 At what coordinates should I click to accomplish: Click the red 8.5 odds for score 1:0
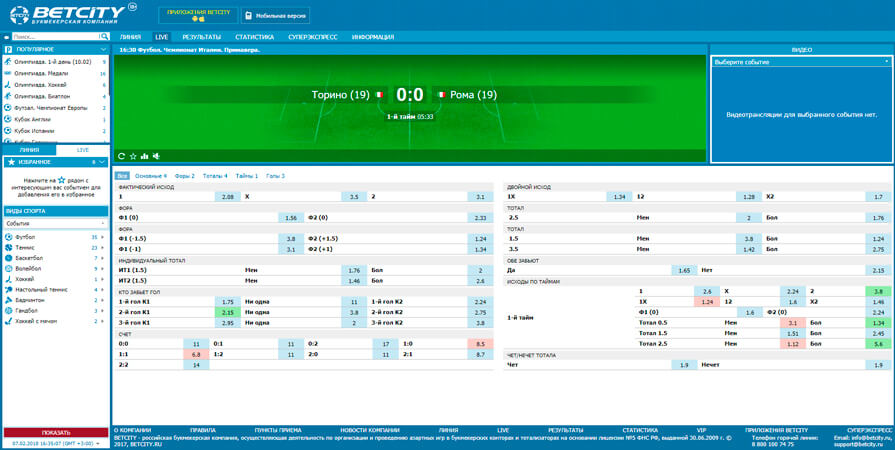coord(480,344)
